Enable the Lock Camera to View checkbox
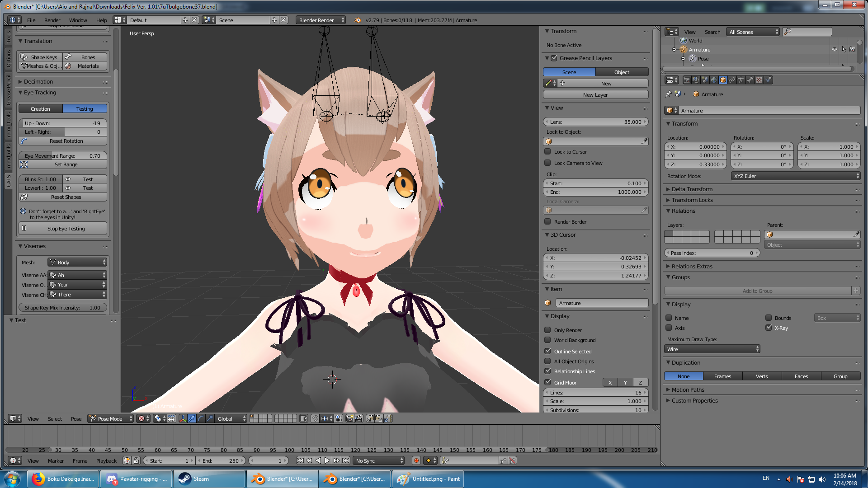The width and height of the screenshot is (868, 488). click(x=547, y=163)
